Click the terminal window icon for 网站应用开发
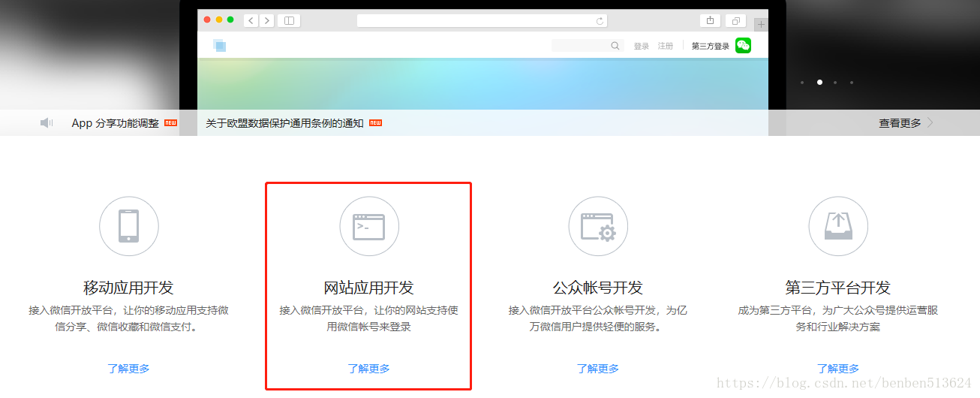Viewport: 980px width, 398px height. pyautogui.click(x=369, y=226)
